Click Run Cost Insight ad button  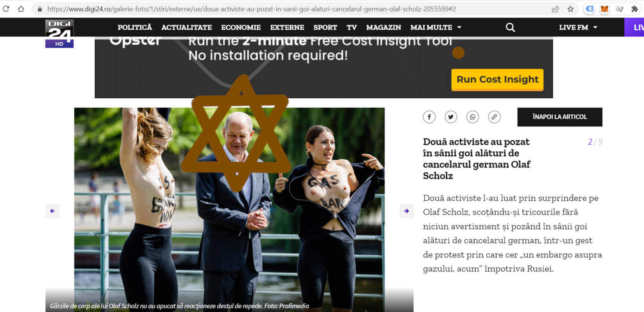(497, 80)
